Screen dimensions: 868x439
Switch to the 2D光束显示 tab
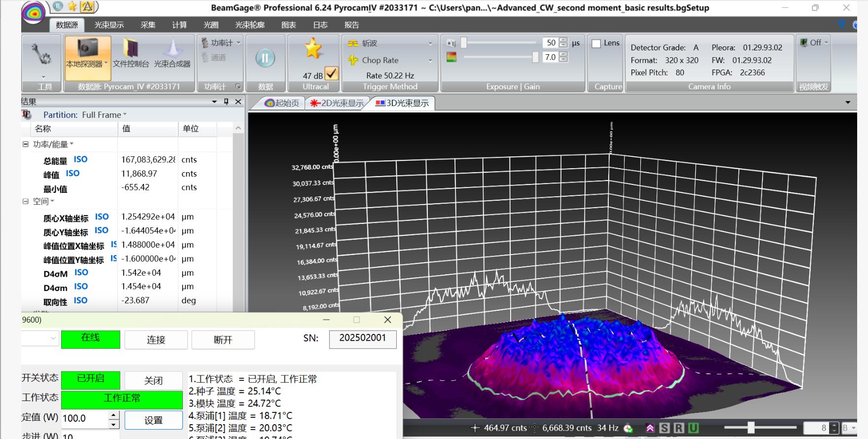point(337,103)
